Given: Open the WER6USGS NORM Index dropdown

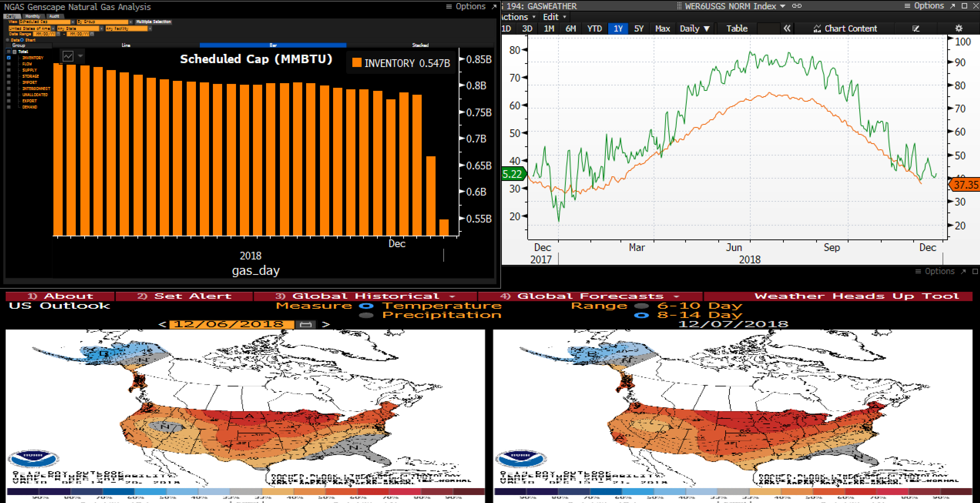Looking at the screenshot, I should tap(735, 6).
